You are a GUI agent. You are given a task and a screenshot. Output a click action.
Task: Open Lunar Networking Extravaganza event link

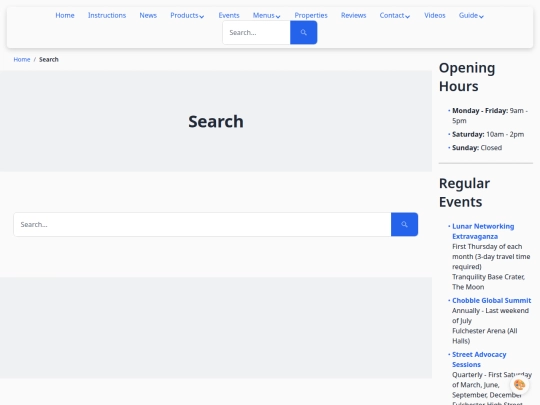(x=483, y=231)
